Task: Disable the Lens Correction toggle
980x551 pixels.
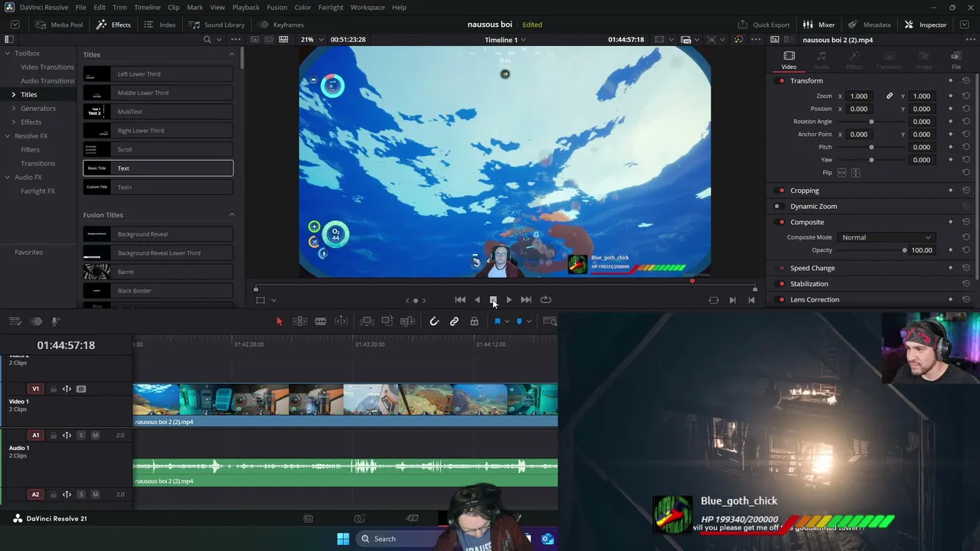Action: [x=781, y=300]
